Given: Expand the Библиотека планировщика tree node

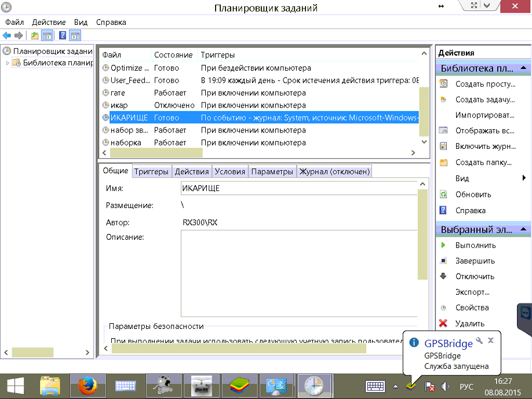Looking at the screenshot, I should [8, 63].
